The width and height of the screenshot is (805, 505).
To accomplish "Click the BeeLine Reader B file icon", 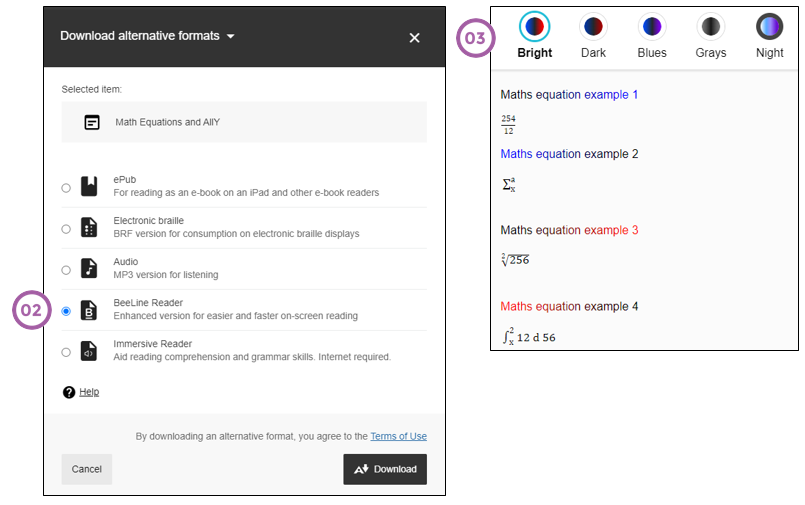I will (x=89, y=310).
